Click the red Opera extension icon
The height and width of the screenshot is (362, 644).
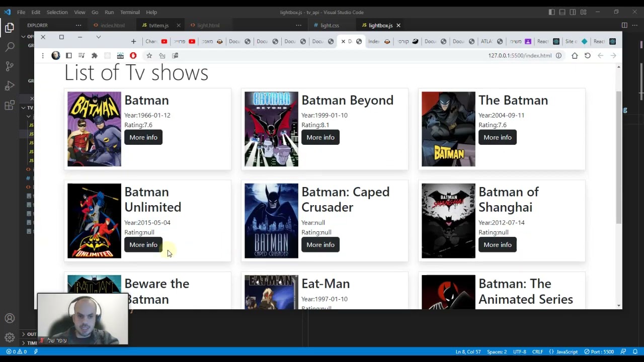pyautogui.click(x=133, y=56)
